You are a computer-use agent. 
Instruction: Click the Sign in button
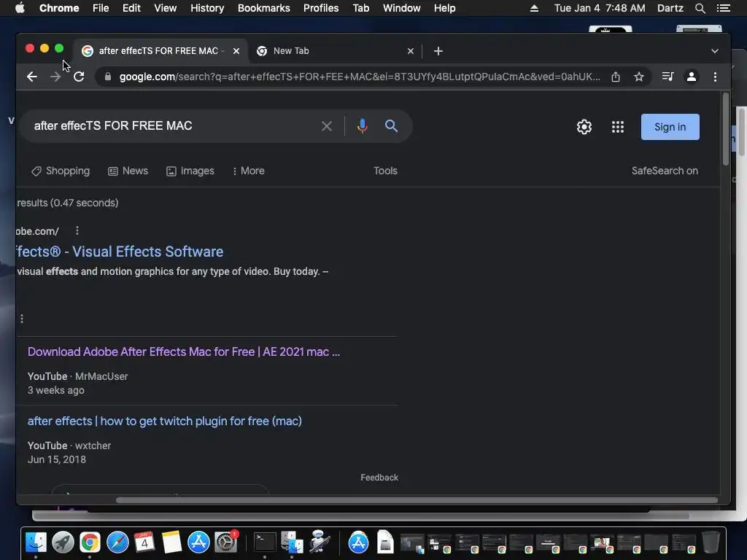tap(670, 127)
